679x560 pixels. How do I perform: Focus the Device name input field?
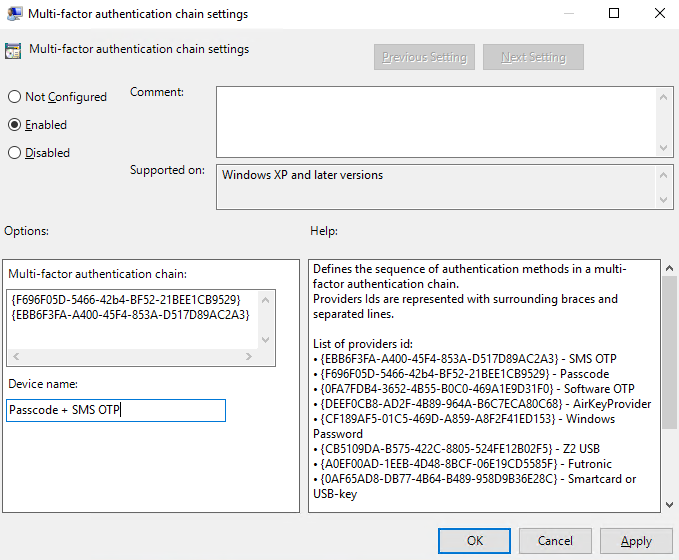pos(116,410)
